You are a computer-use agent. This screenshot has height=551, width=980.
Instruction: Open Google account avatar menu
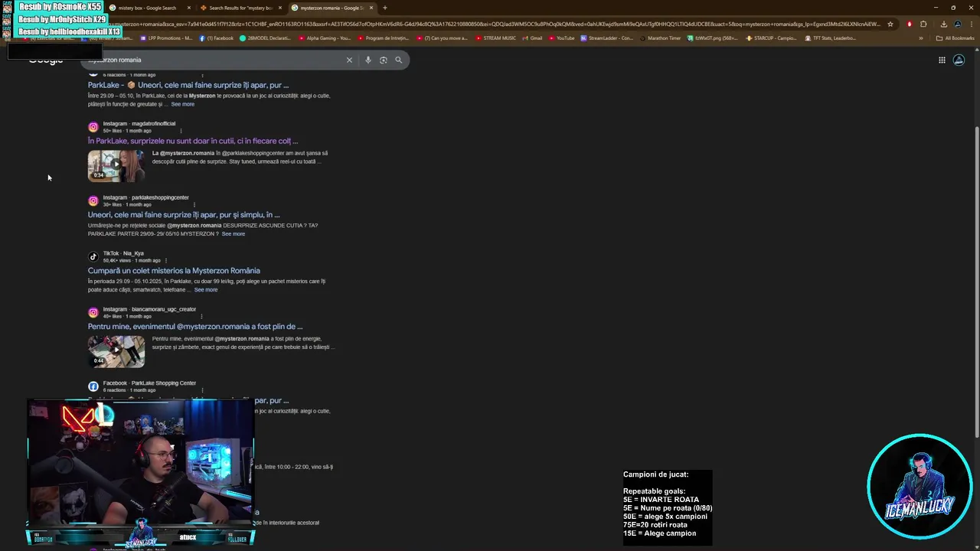pos(959,60)
